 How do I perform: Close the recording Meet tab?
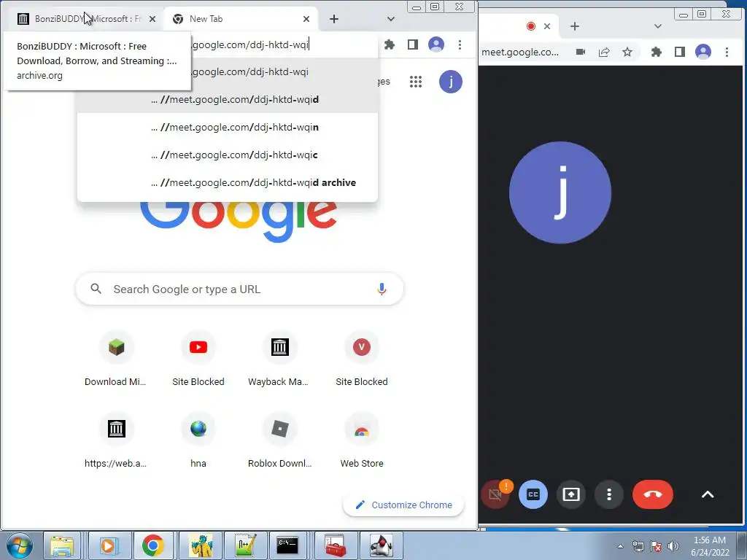(547, 26)
